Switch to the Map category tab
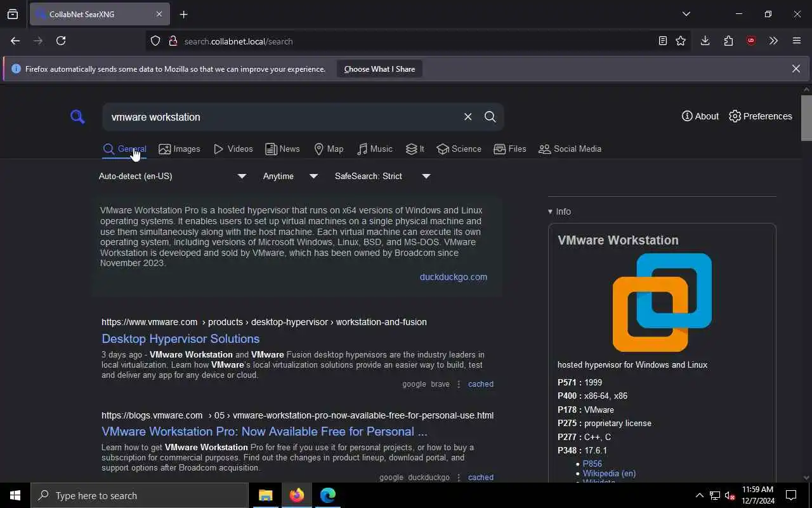Image resolution: width=812 pixels, height=508 pixels. (x=329, y=149)
